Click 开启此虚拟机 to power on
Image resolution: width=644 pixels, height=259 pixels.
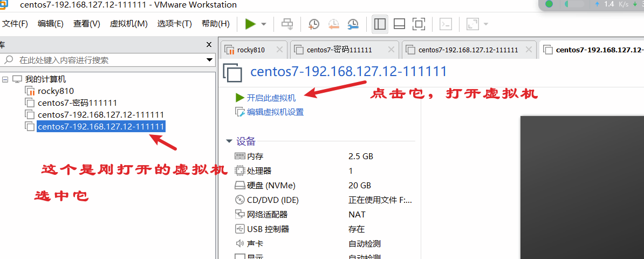point(271,98)
